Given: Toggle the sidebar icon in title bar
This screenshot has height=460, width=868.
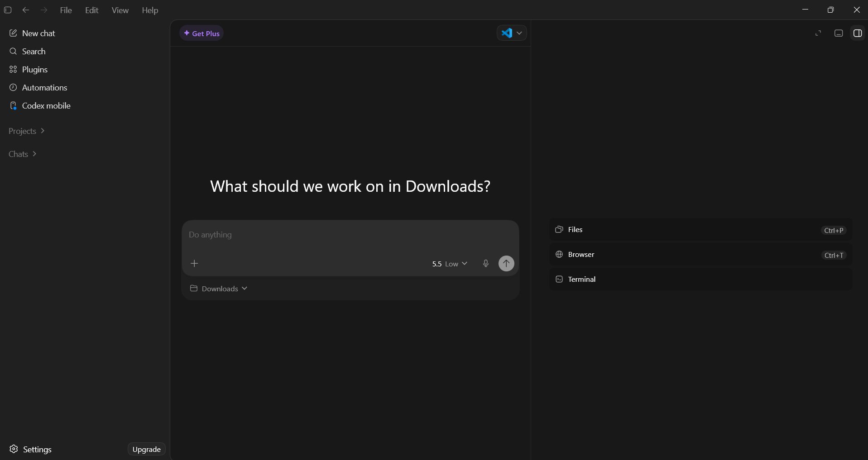Looking at the screenshot, I should (x=8, y=10).
